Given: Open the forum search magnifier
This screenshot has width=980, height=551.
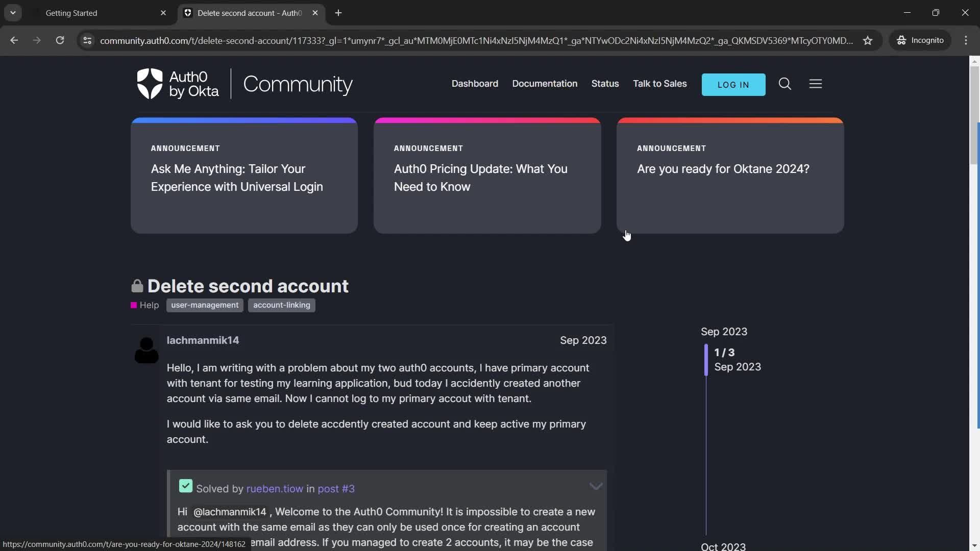Looking at the screenshot, I should (x=785, y=84).
